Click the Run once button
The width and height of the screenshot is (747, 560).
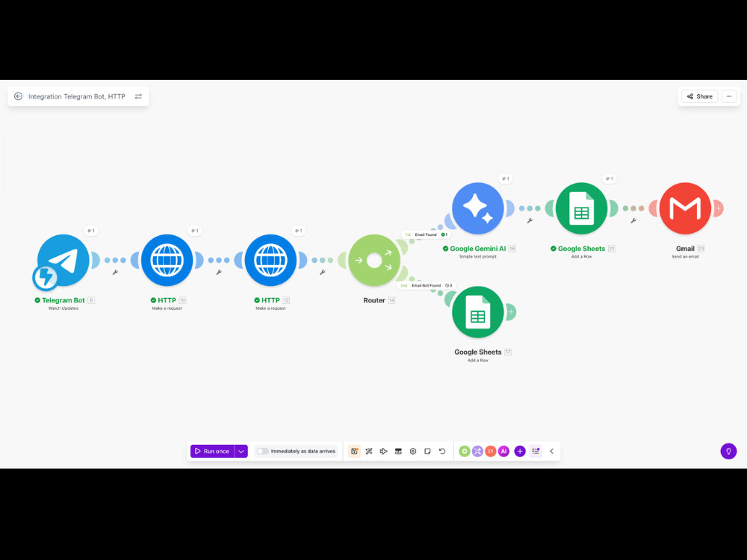[212, 451]
